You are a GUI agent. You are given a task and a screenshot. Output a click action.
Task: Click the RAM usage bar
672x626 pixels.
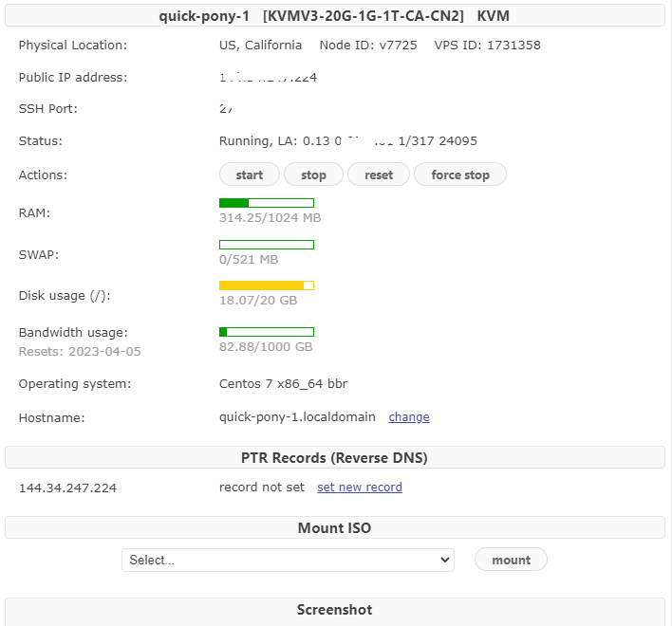[x=267, y=203]
